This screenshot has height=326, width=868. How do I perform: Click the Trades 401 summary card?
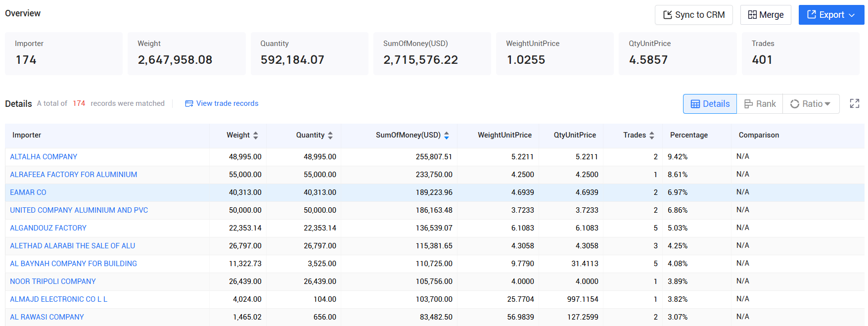click(x=801, y=53)
